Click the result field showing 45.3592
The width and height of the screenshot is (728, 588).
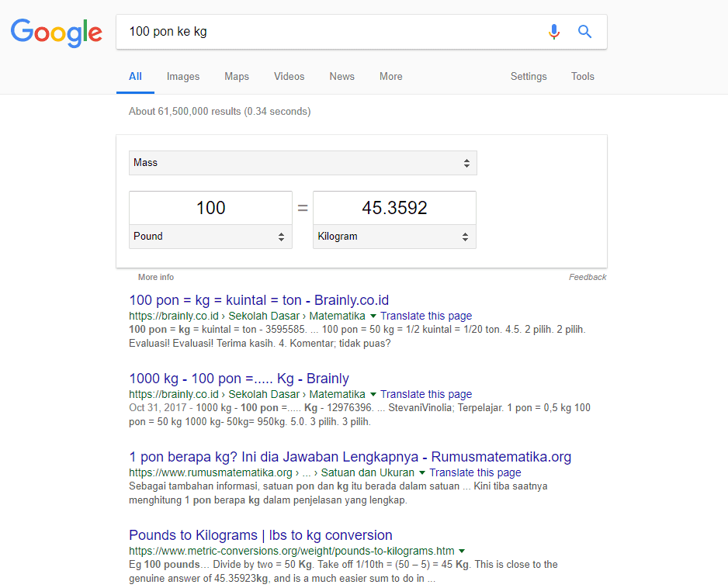(x=394, y=208)
